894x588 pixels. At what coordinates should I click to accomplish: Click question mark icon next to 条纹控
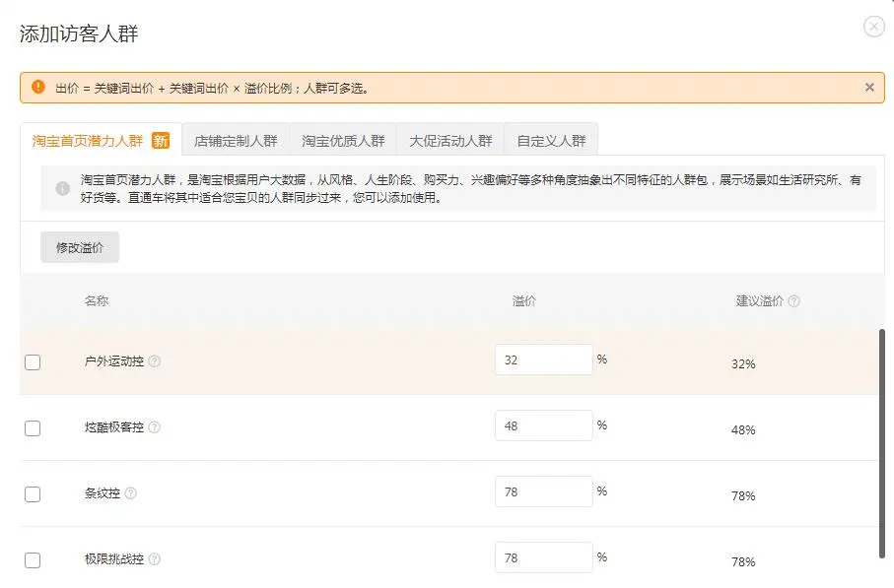pos(131,493)
